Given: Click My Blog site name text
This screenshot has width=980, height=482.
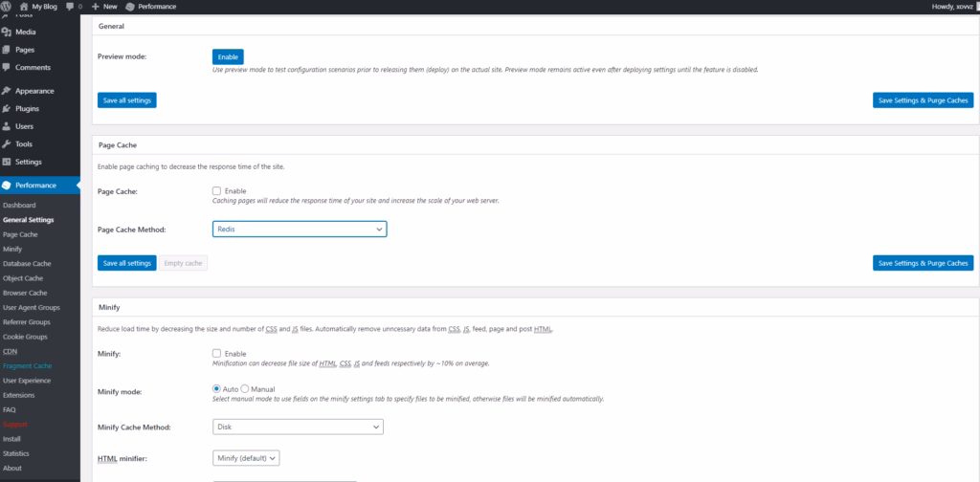Looking at the screenshot, I should click(x=44, y=7).
